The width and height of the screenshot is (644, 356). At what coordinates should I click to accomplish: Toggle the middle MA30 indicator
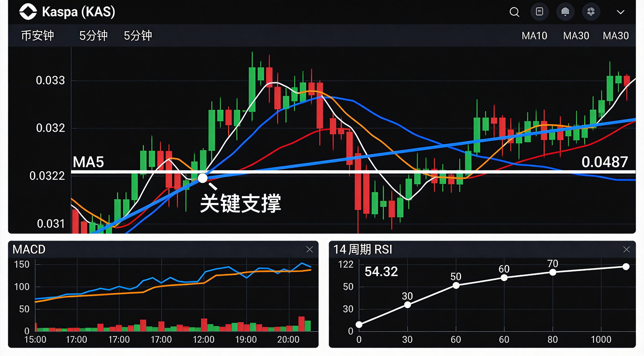coord(576,36)
